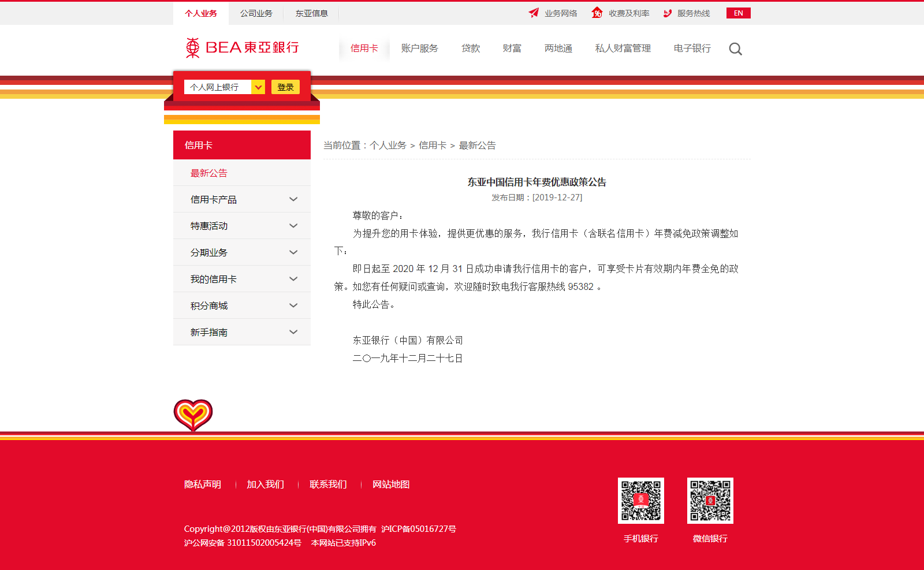Click the 手机银行 label
The width and height of the screenshot is (924, 570).
click(641, 539)
